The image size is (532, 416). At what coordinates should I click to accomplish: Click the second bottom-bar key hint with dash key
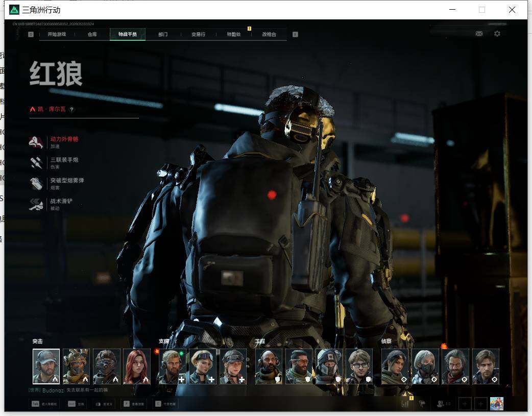(77, 404)
